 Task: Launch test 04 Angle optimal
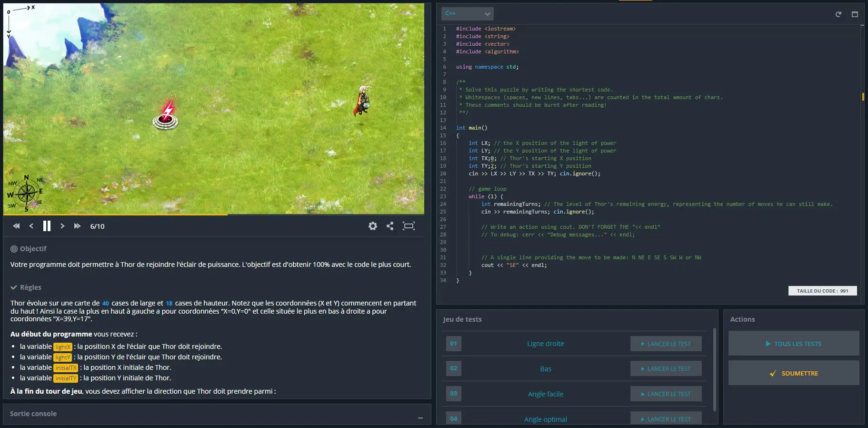[666, 418]
